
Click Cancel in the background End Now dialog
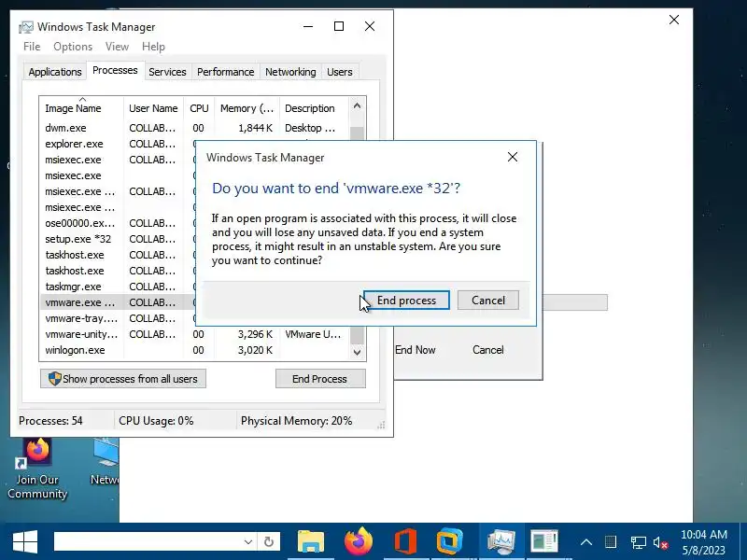click(487, 350)
